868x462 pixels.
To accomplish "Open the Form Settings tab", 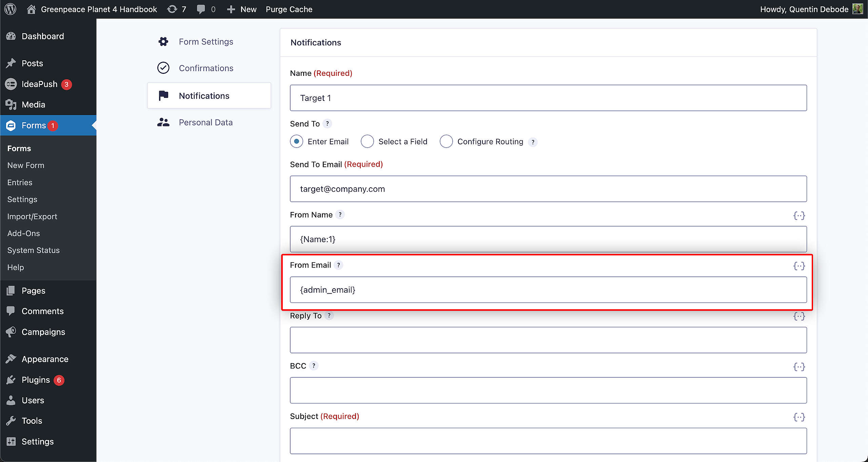I will pos(209,42).
